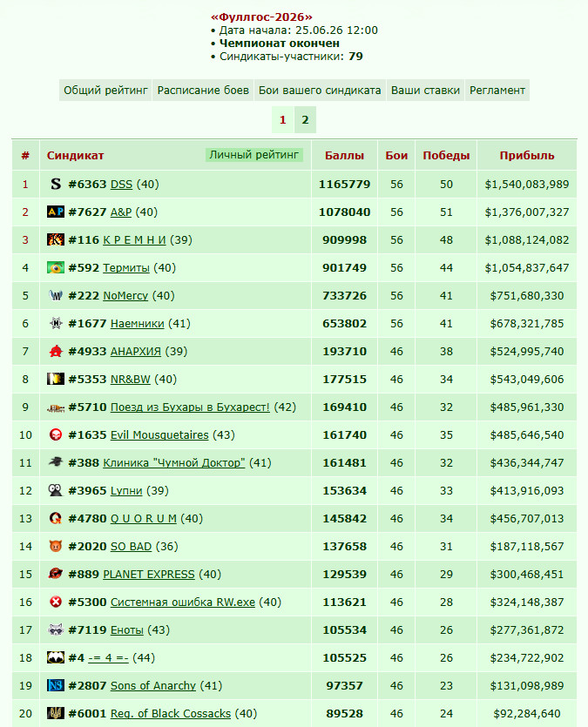This screenshot has height=727, width=588.
Task: Open the Расписание боев tab
Action: 203,91
